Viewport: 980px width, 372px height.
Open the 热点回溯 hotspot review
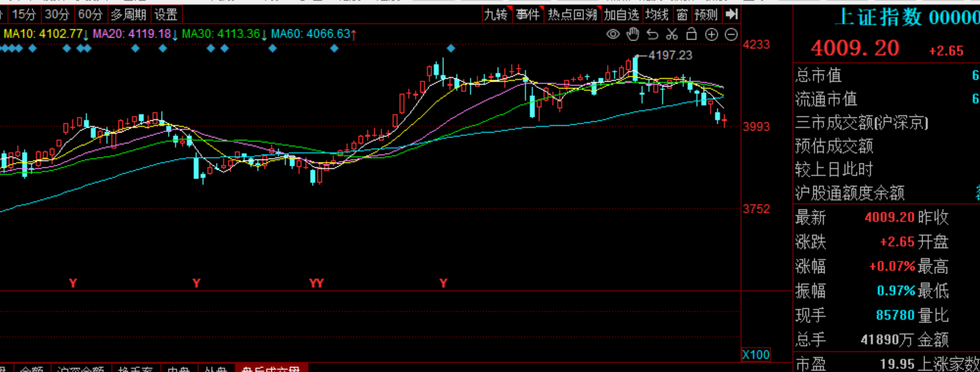point(572,14)
